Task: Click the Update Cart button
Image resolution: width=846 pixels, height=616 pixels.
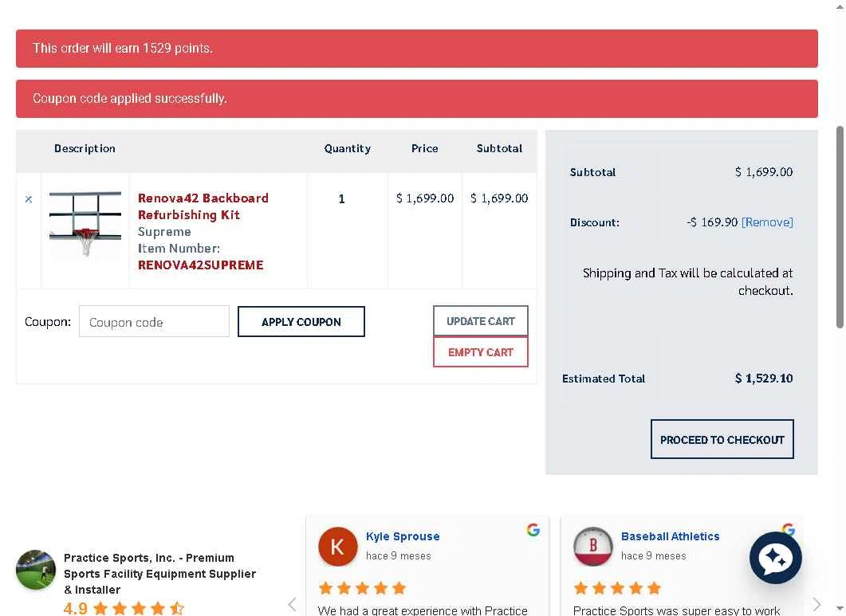Action: 480,321
